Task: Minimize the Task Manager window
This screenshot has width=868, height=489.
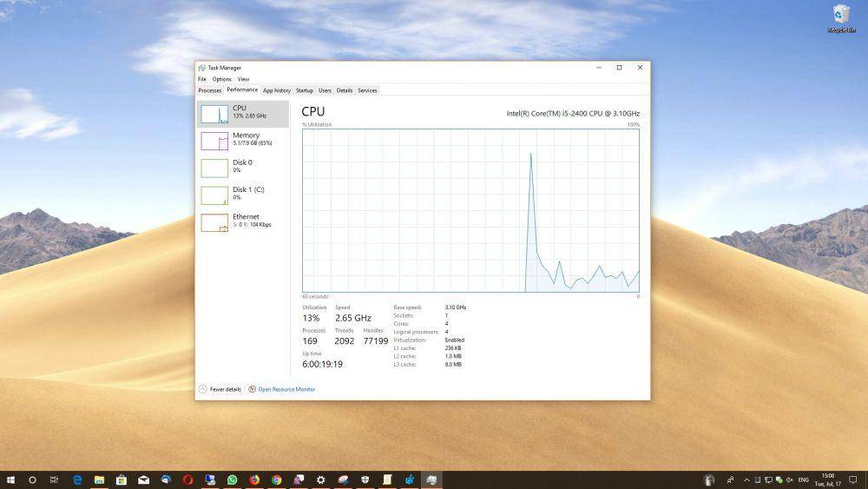Action: tap(598, 68)
